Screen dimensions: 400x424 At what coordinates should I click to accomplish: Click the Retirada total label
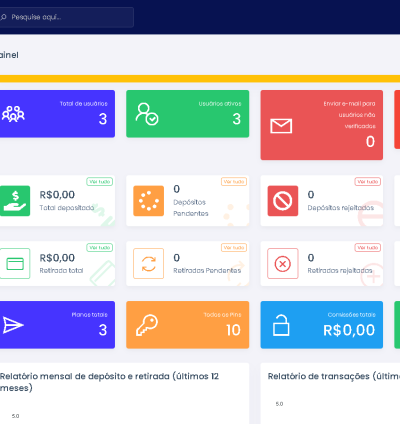61,270
